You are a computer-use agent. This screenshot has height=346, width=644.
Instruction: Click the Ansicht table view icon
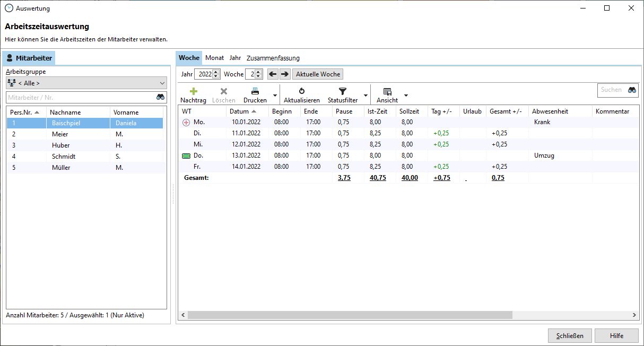387,91
